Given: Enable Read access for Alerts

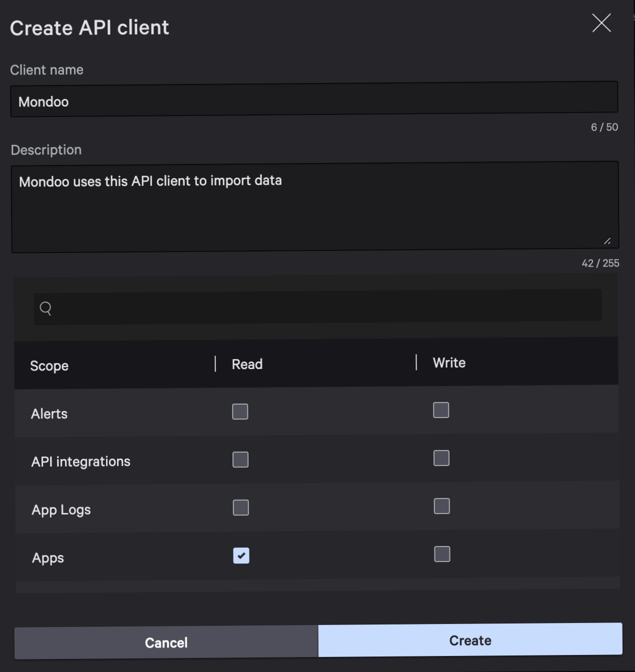Looking at the screenshot, I should point(240,411).
